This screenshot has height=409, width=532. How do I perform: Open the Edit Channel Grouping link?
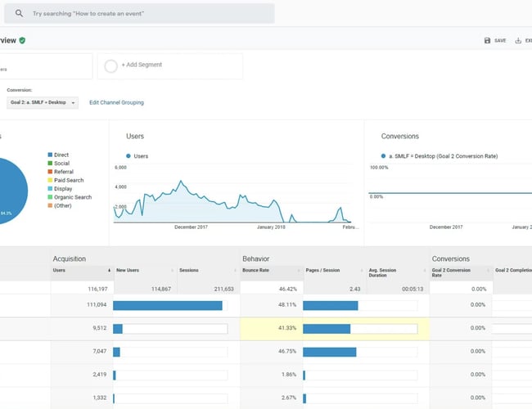click(116, 103)
